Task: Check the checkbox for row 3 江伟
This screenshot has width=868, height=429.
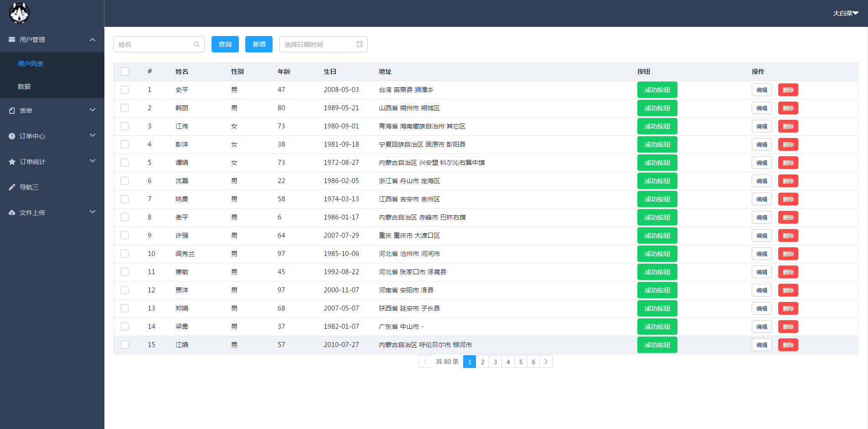Action: 124,126
